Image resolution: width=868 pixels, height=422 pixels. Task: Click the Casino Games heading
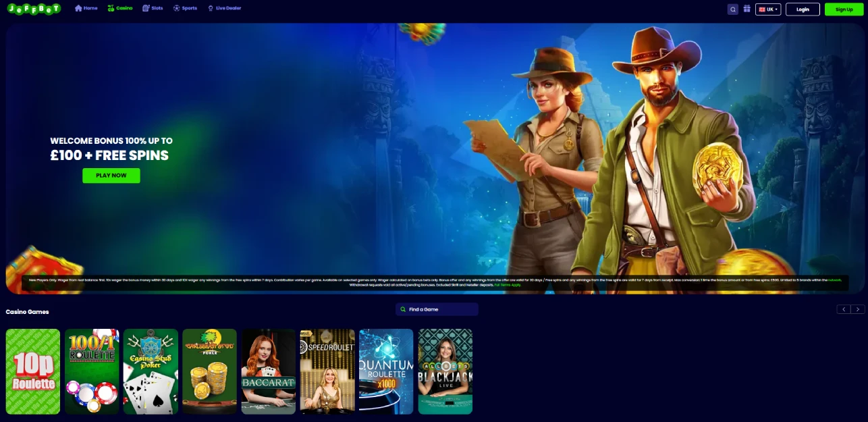28,312
